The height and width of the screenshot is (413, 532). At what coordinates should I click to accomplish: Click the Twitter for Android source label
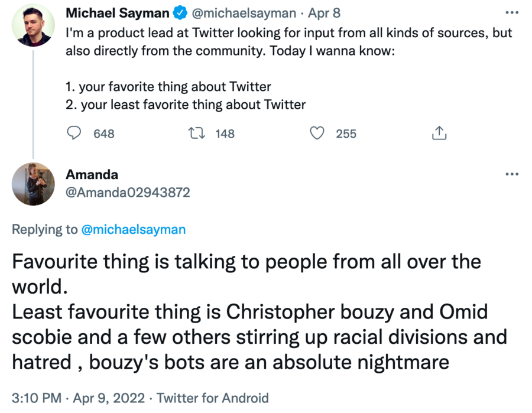[x=213, y=398]
